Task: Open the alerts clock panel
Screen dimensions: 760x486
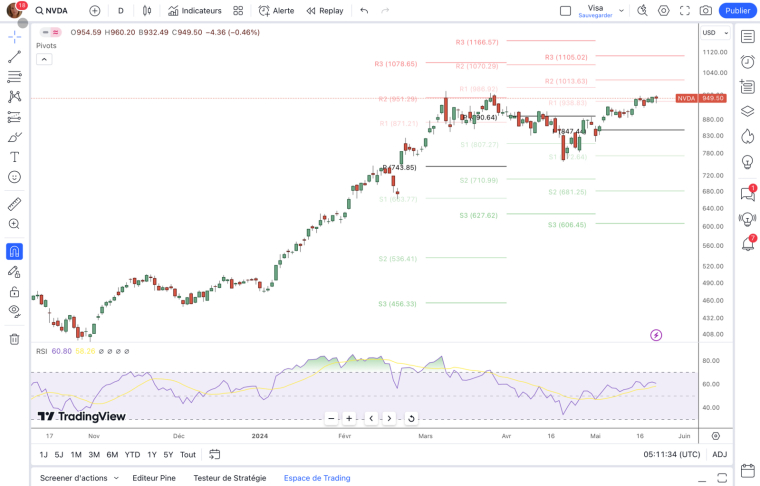Action: pos(747,62)
